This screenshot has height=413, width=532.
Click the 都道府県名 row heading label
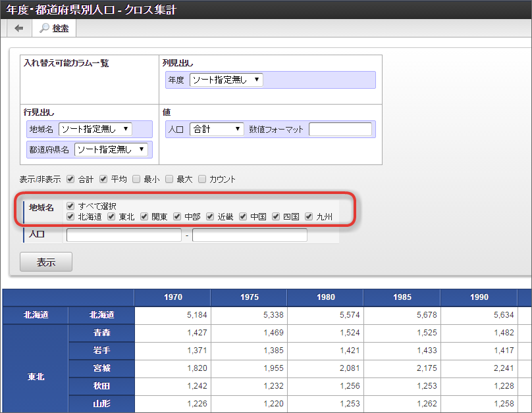pos(49,150)
